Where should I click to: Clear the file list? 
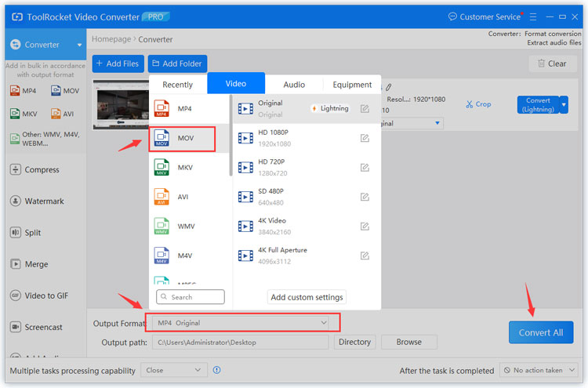click(x=552, y=63)
